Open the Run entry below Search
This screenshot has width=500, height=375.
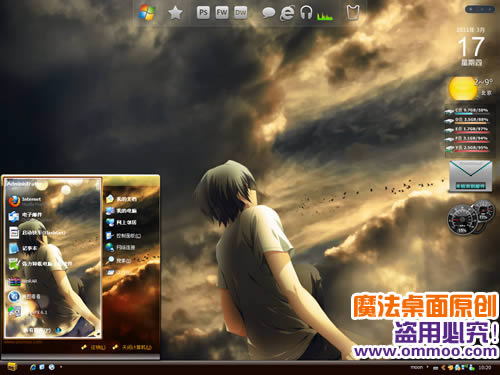118,272
